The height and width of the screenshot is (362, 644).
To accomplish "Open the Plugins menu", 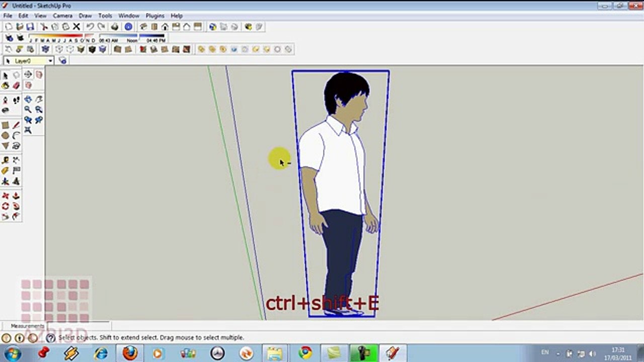I will click(155, 16).
